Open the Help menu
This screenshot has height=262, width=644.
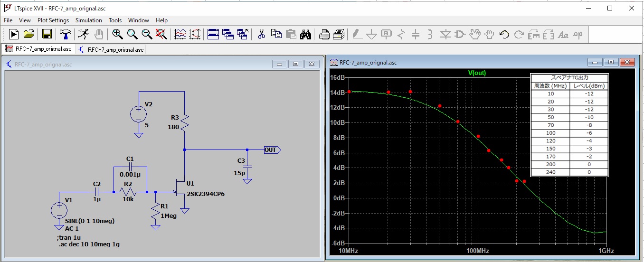point(162,20)
